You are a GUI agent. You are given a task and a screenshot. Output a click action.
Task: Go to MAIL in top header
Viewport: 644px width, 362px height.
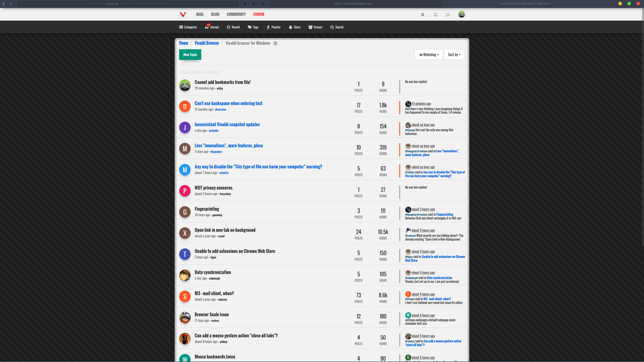[x=200, y=14]
